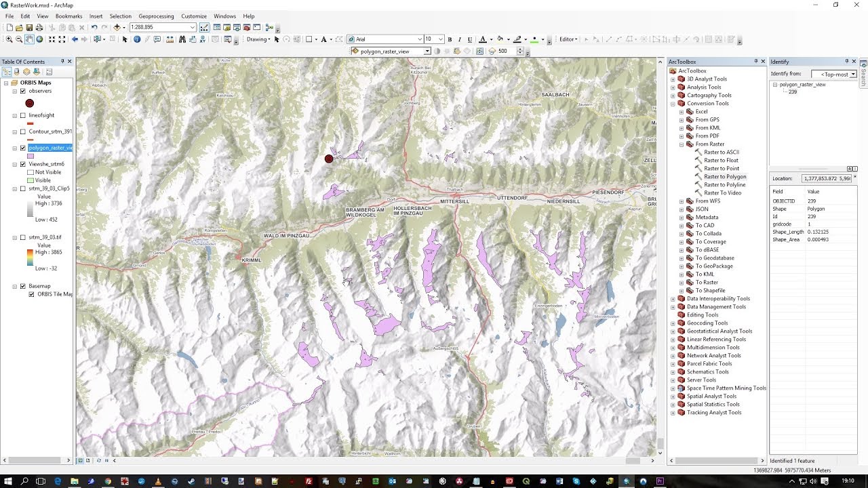Click List By Source icon
The height and width of the screenshot is (488, 868).
(16, 72)
